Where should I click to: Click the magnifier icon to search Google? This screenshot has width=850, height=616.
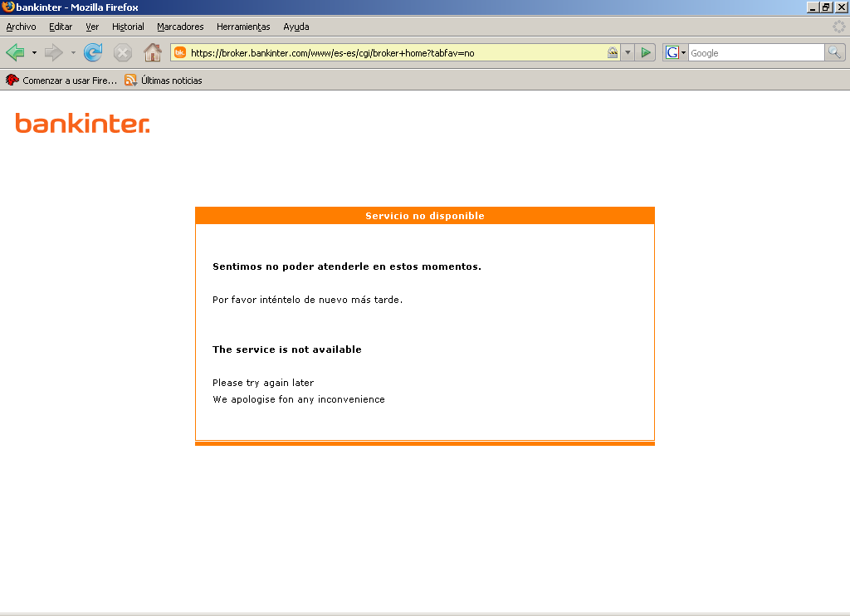[833, 52]
